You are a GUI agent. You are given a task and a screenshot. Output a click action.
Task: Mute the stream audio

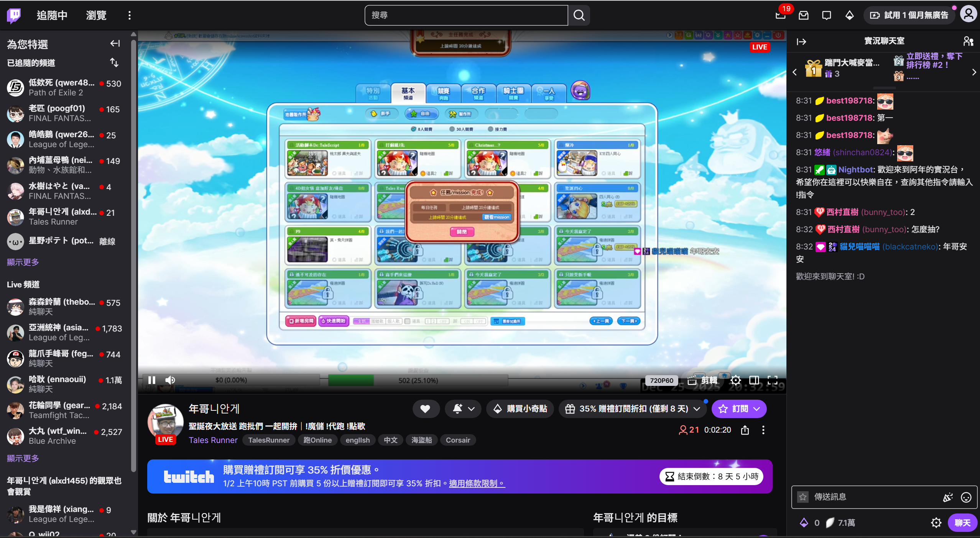pos(170,380)
